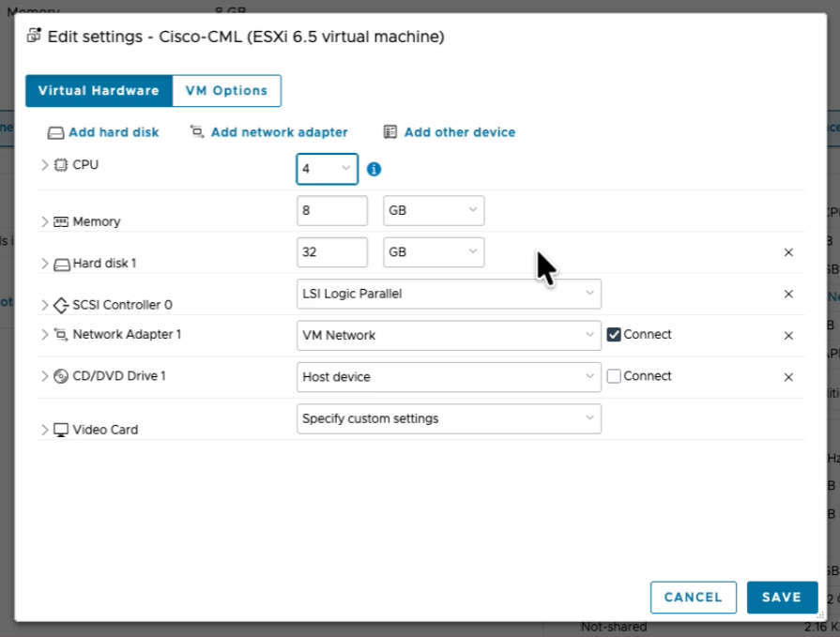This screenshot has height=637, width=840.
Task: Click the VM icon beside Edit settings title
Action: 35,36
